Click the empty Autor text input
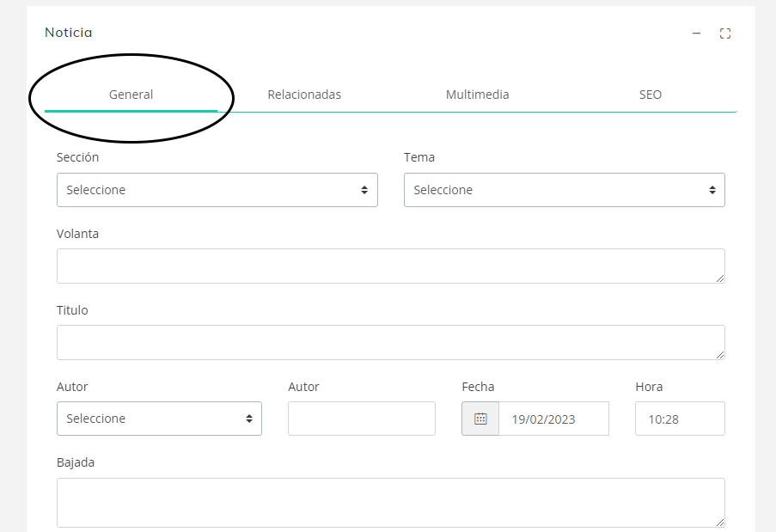The width and height of the screenshot is (776, 532). [361, 419]
